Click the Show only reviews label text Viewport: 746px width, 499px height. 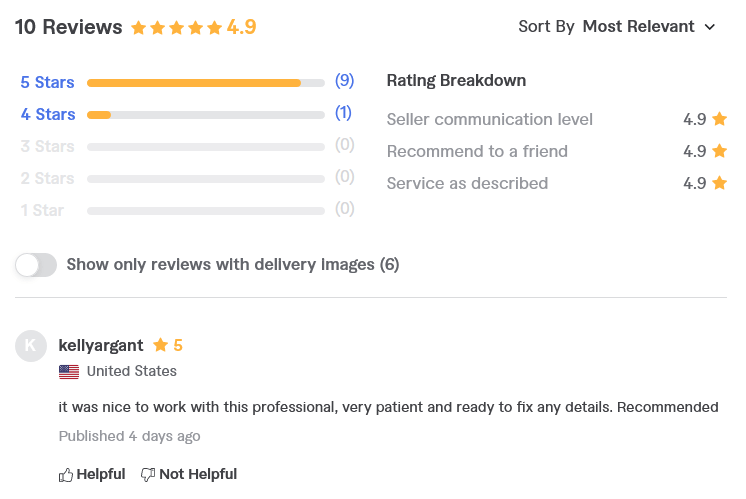pyautogui.click(x=233, y=264)
